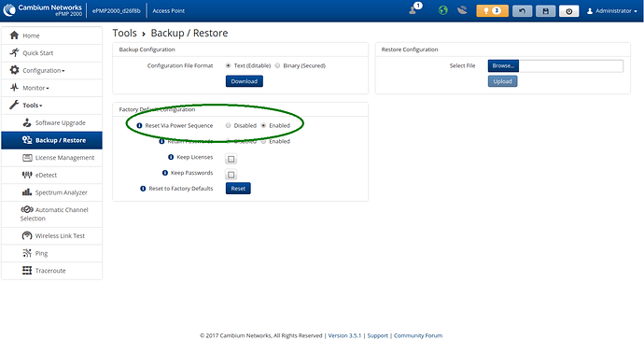Expand the Configuration menu

tap(51, 70)
